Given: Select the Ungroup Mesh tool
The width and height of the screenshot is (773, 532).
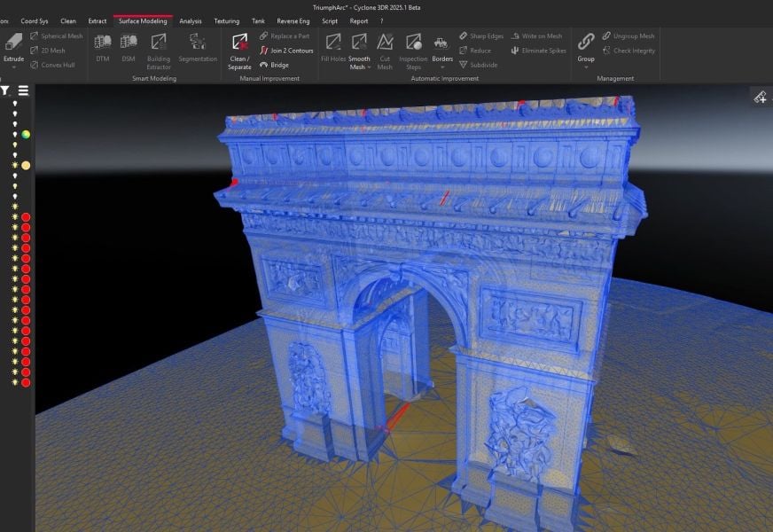Looking at the screenshot, I should [629, 36].
